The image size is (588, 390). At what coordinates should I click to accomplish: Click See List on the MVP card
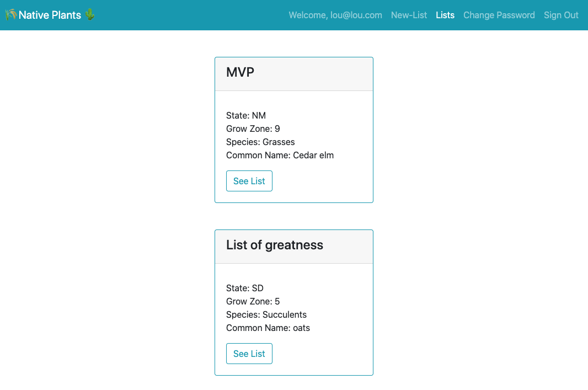point(249,181)
